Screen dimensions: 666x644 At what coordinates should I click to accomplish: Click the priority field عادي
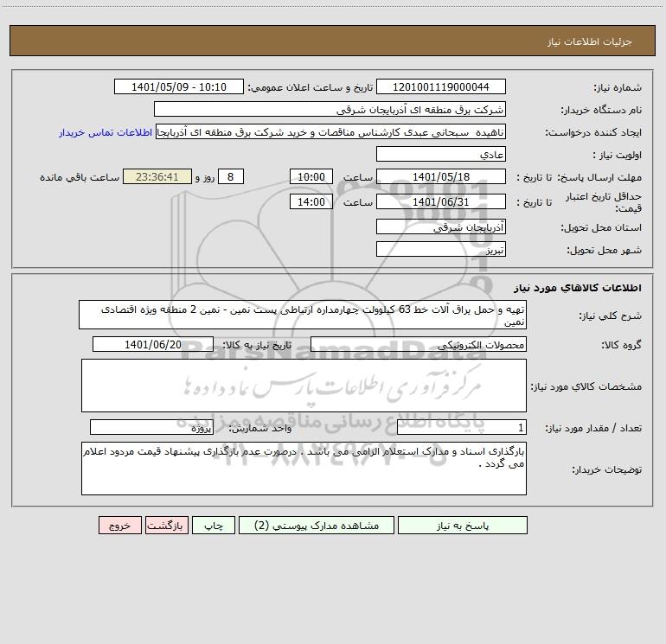point(441,155)
